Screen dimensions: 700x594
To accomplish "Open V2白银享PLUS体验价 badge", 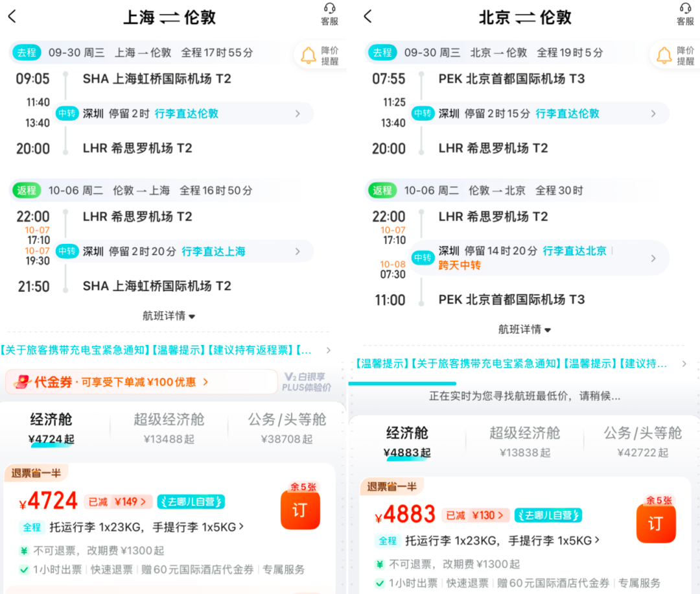I will (307, 382).
